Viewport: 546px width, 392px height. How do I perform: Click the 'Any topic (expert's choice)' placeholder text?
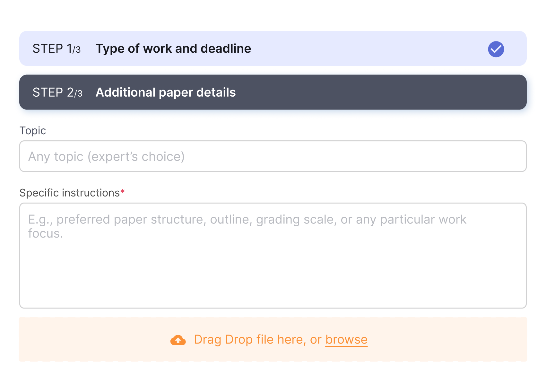106,157
